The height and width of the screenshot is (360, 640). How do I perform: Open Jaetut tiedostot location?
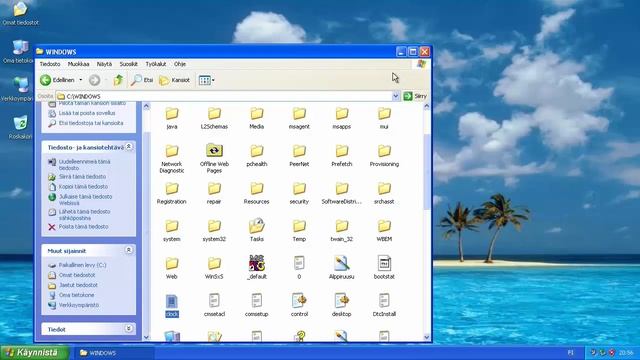click(x=78, y=285)
